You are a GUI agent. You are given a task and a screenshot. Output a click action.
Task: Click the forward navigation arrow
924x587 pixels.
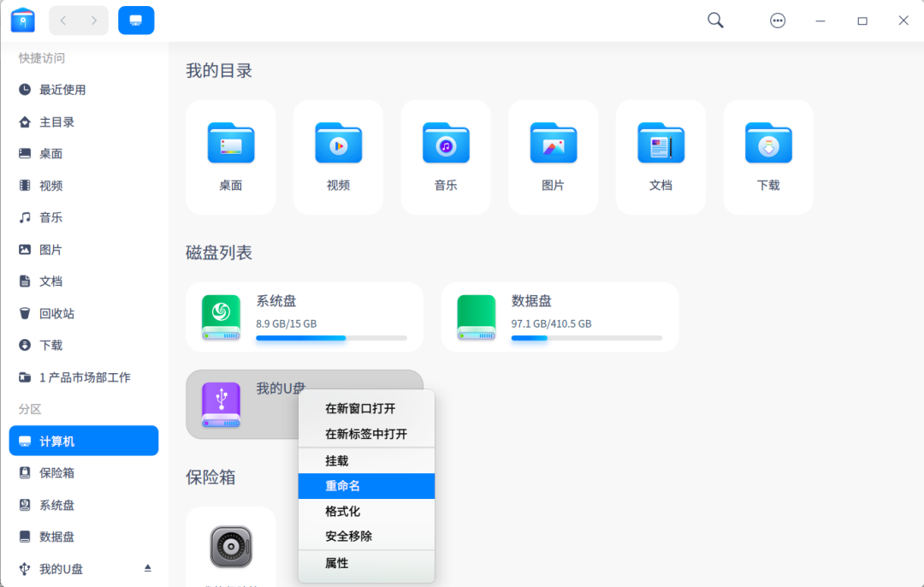(x=94, y=20)
